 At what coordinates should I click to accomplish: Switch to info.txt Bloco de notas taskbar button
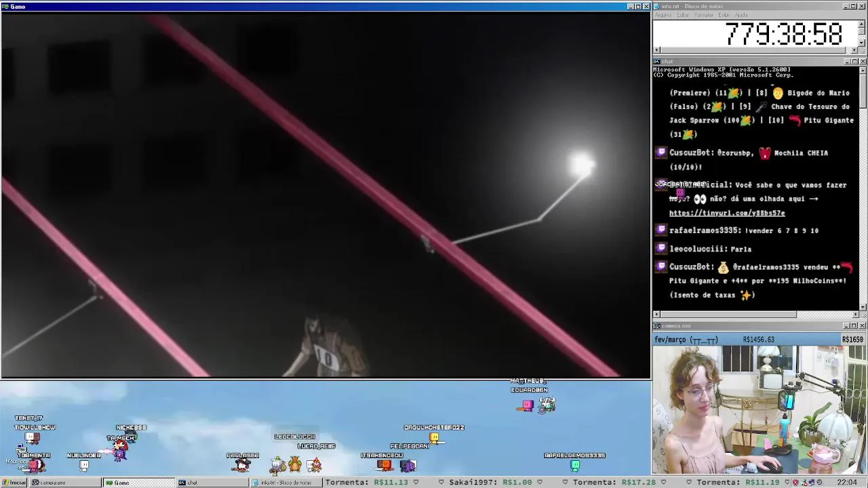[285, 483]
